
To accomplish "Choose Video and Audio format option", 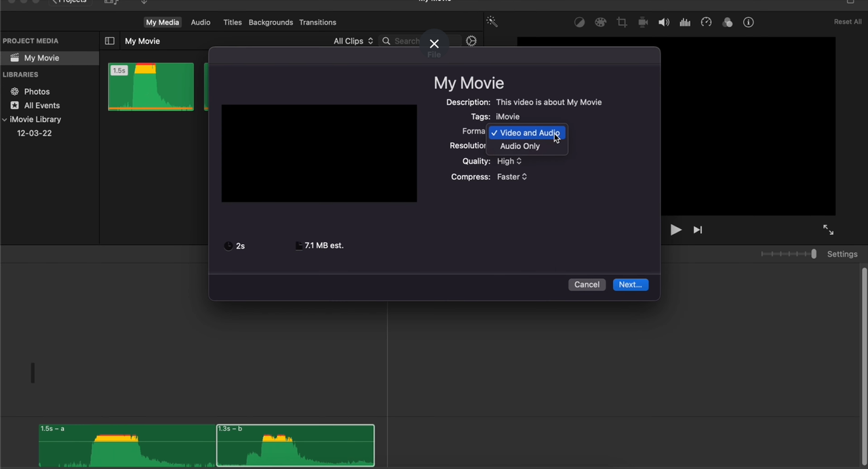I will coord(527,133).
